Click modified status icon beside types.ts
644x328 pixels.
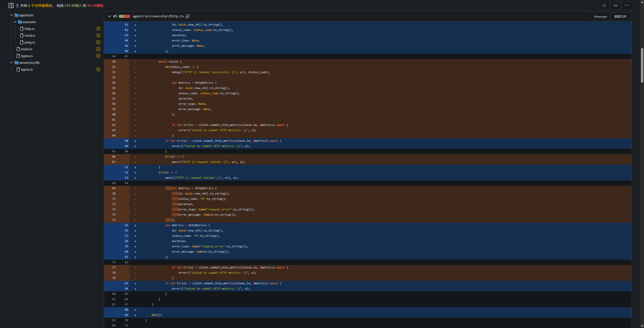coord(98,69)
